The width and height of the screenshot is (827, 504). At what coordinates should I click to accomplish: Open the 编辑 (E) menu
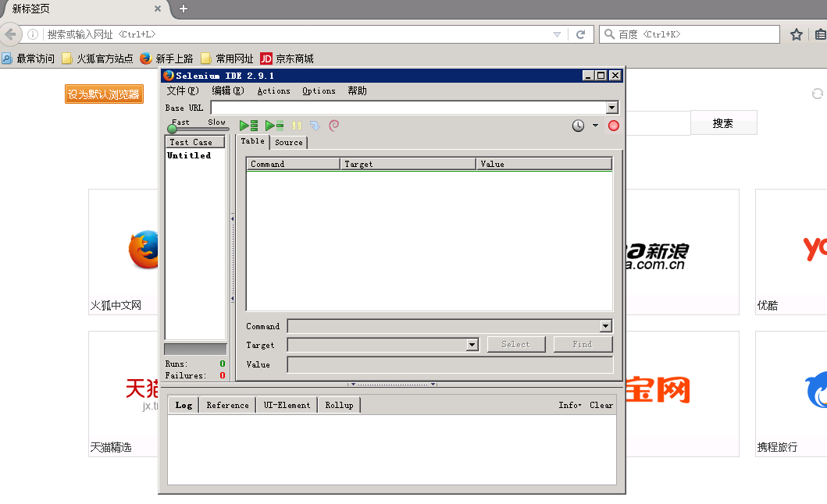(x=228, y=91)
